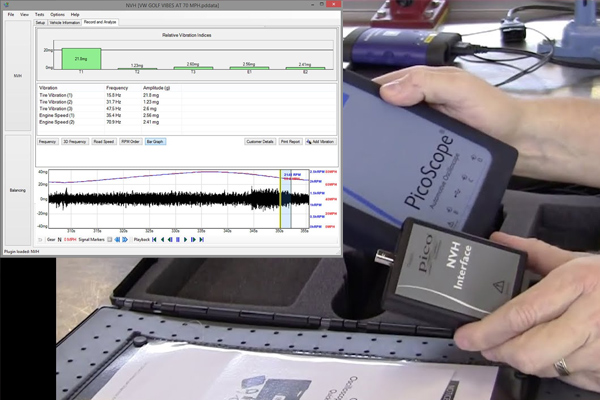Screen dimensions: 600x400
Task: Open the File menu
Action: coord(11,15)
